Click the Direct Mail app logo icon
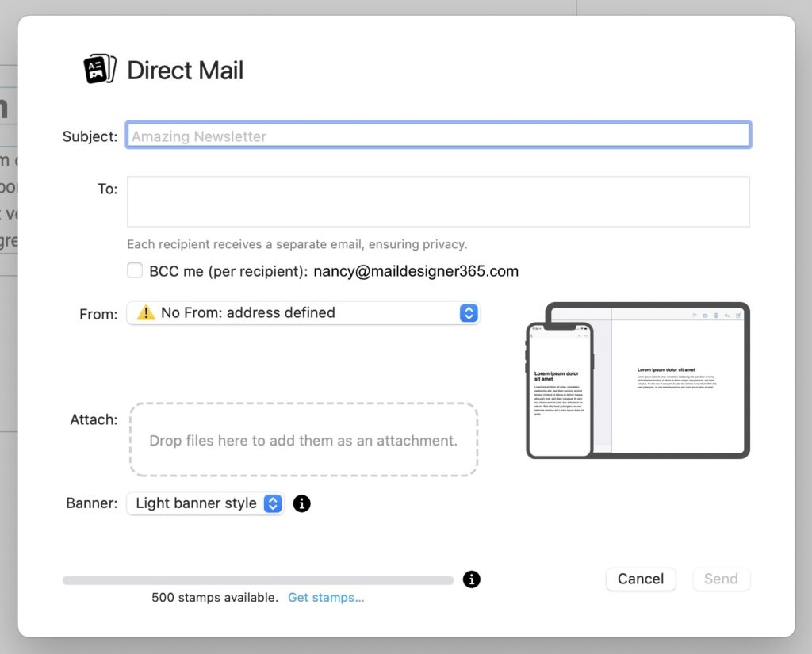Image resolution: width=812 pixels, height=654 pixels. (x=100, y=69)
